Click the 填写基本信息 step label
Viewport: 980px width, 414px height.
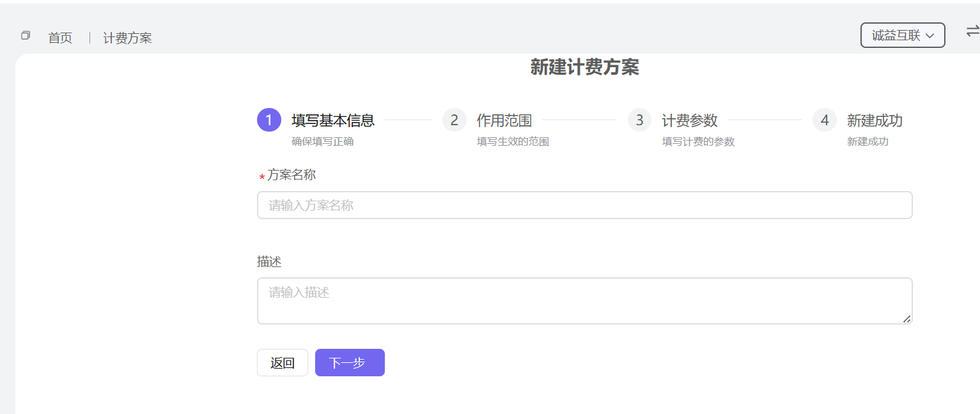coord(333,119)
